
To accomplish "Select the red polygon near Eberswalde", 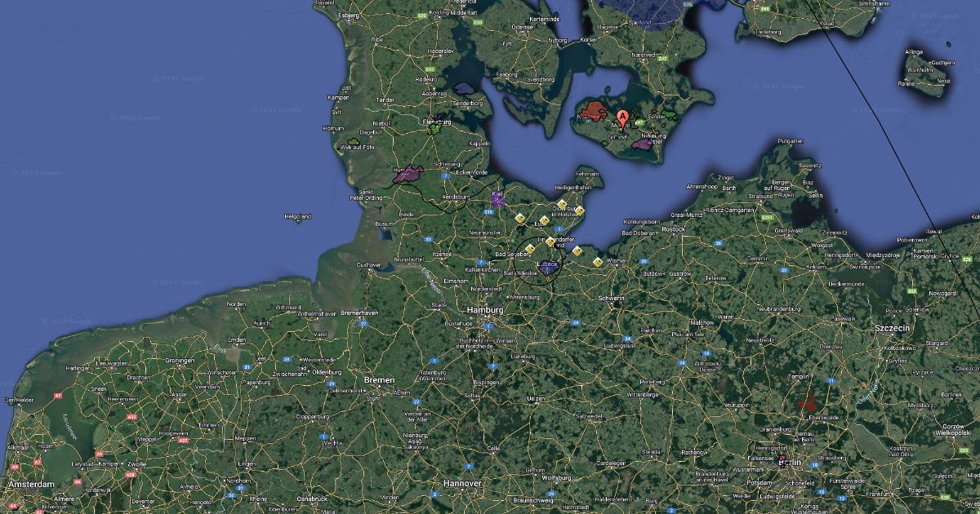I will click(808, 401).
